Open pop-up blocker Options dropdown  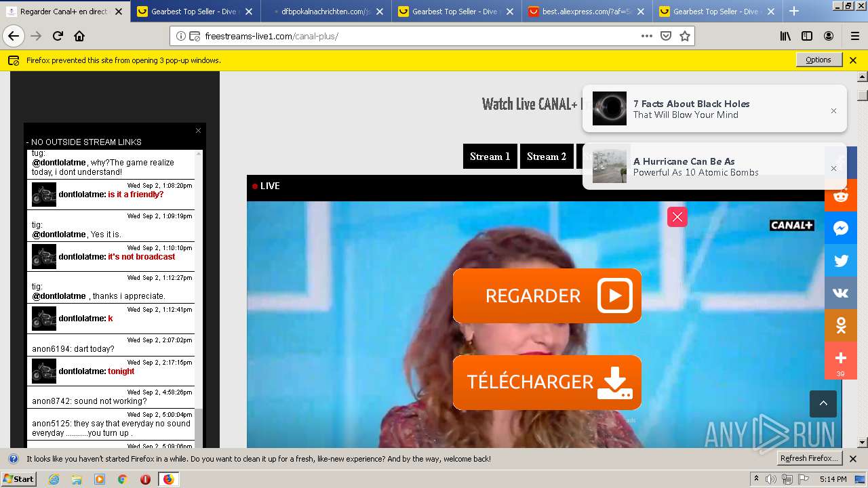click(818, 60)
